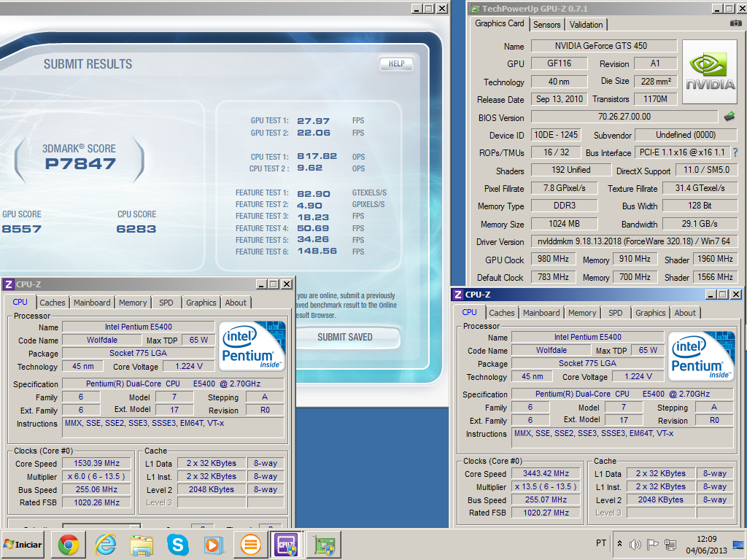Minimize the GPU-Z window
This screenshot has height=560, width=747.
point(718,9)
